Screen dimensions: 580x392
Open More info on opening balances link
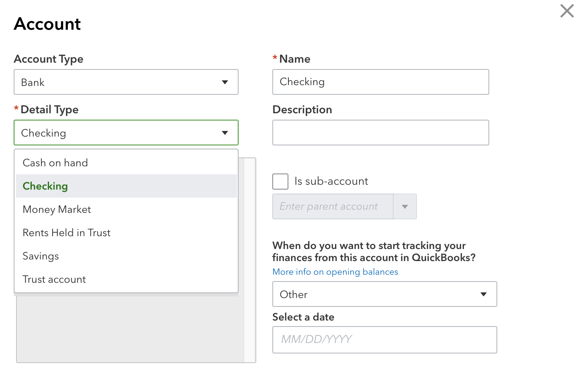335,272
